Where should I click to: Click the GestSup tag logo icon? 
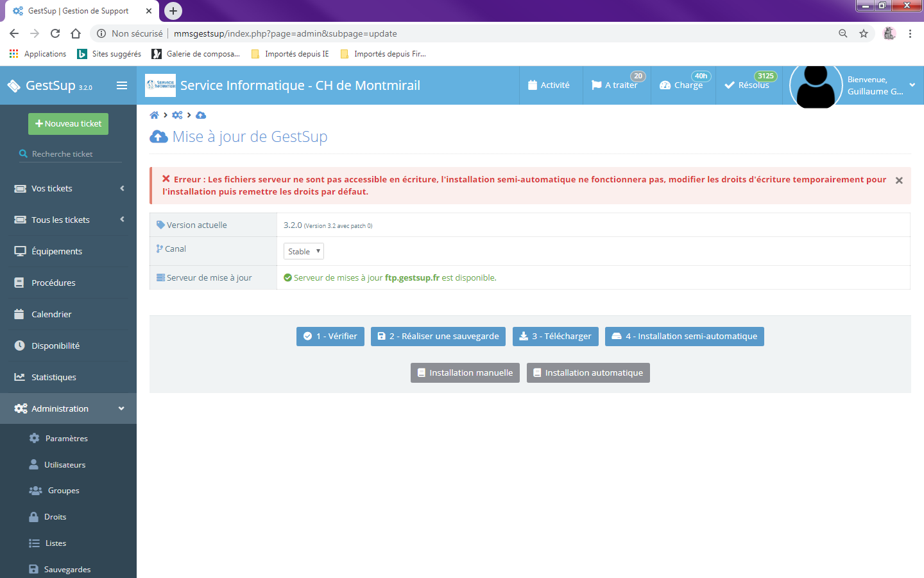[x=13, y=85]
